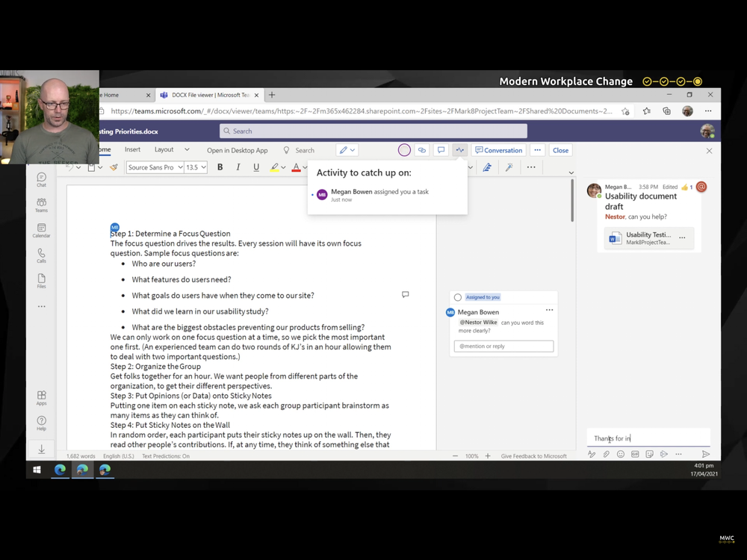Viewport: 747px width, 560px height.
Task: Open the font size 13.5 dropdown
Action: tap(196, 167)
